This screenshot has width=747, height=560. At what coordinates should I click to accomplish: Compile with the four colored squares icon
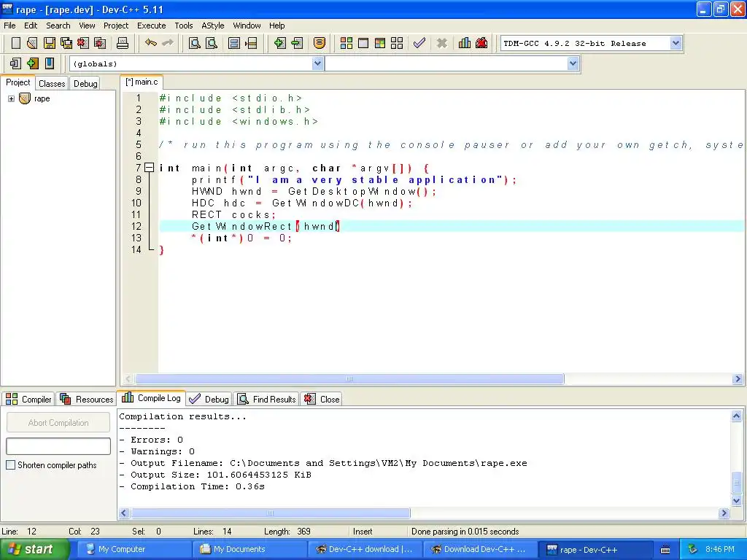tap(347, 43)
